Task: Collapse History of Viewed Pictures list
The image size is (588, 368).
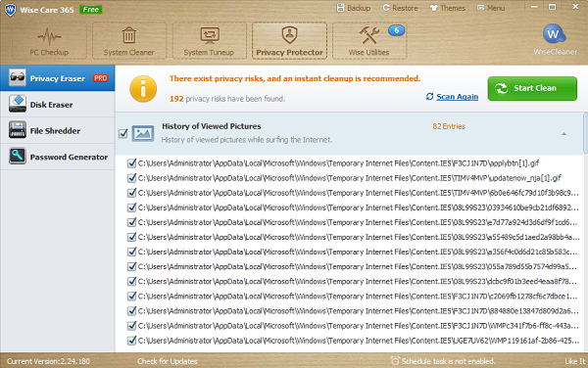Action: tap(563, 134)
